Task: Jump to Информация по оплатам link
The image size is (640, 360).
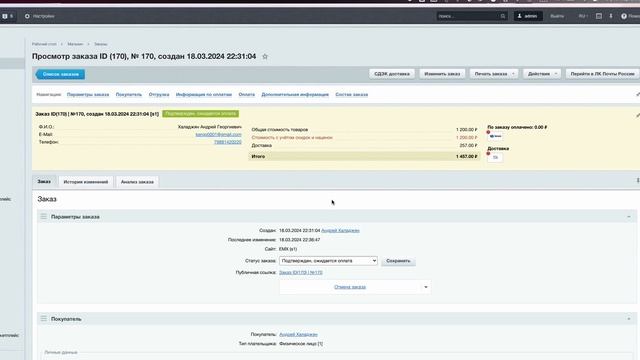Action: pyautogui.click(x=204, y=95)
